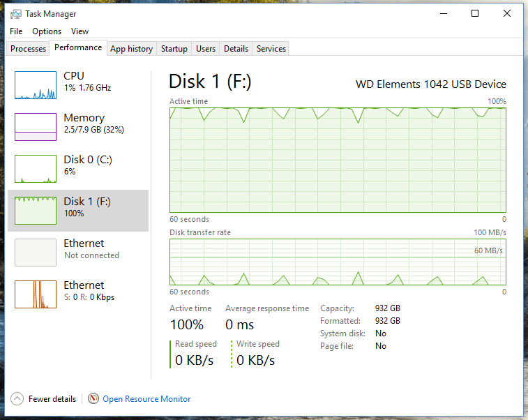Click the WD Elements 1042 USB Device text

431,84
